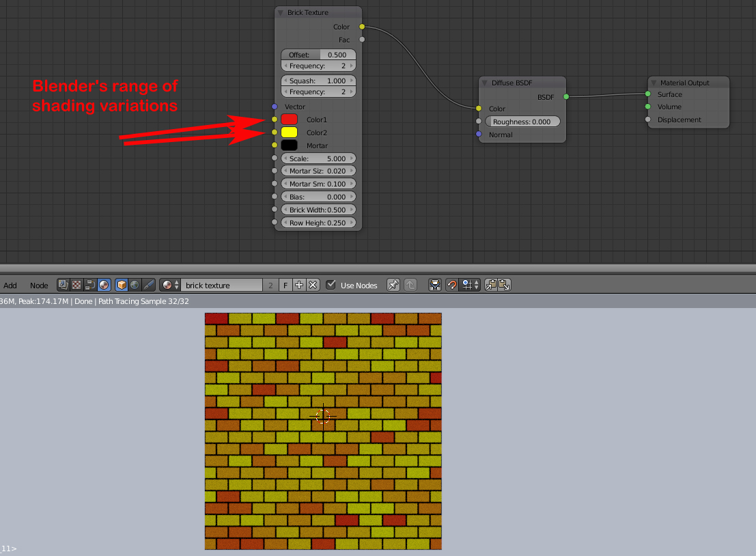Open the Add menu
Screen dimensions: 756x556
click(10, 285)
